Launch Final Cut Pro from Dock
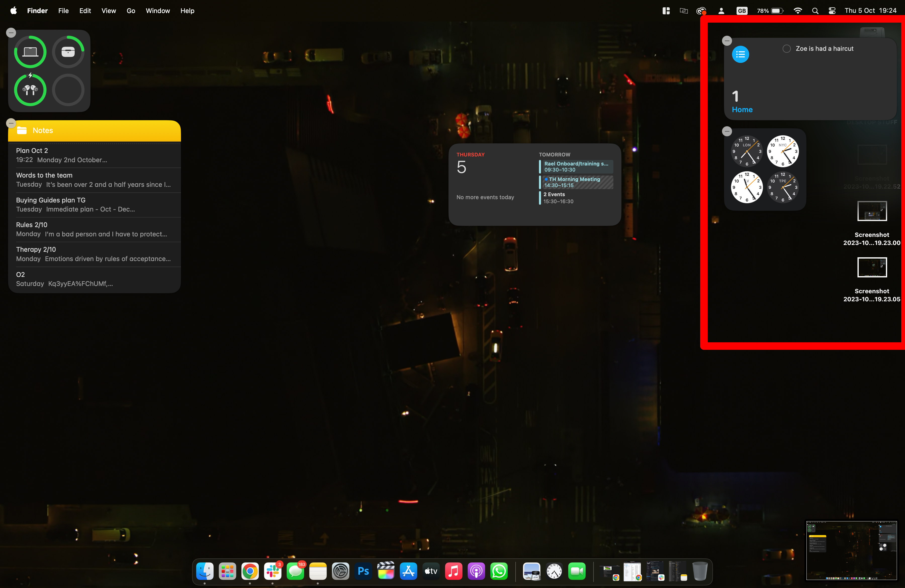The width and height of the screenshot is (905, 588). pos(386,571)
